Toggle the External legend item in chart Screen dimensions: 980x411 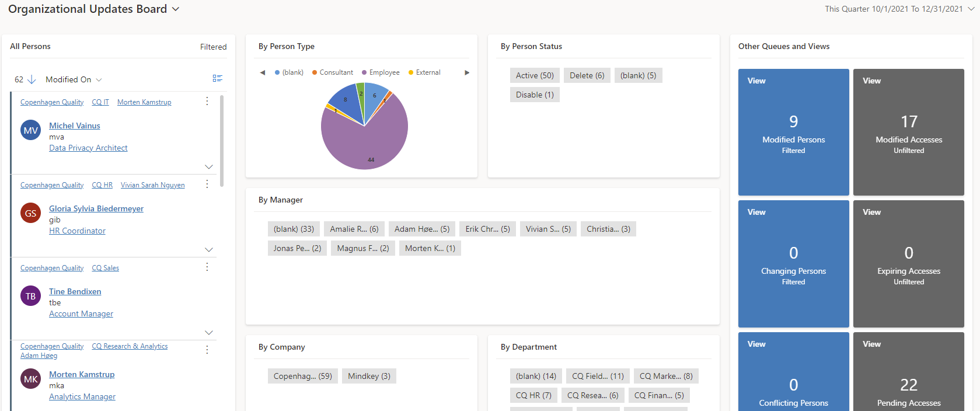424,72
